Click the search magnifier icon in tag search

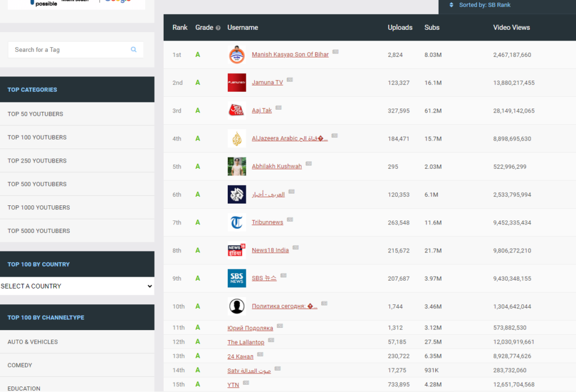click(134, 49)
